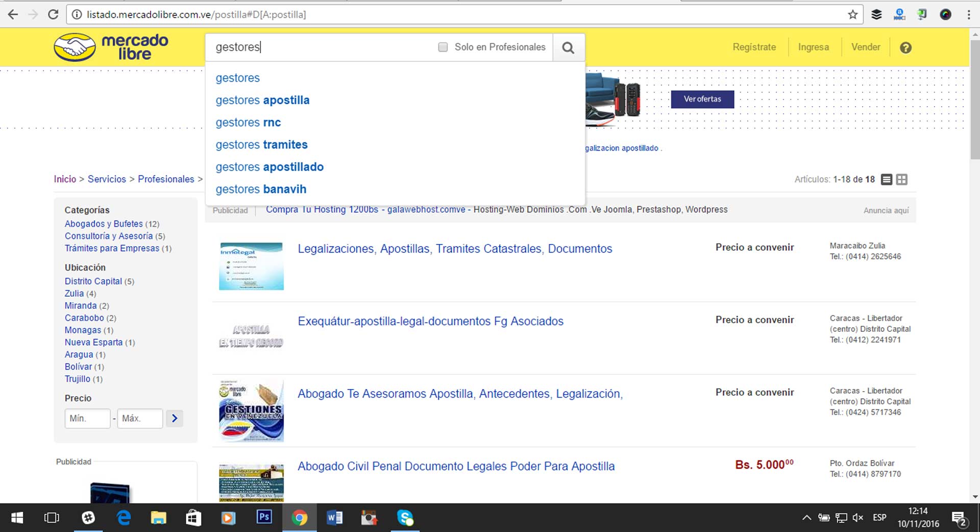Click the browser forward arrow
Image resolution: width=980 pixels, height=532 pixels.
(33, 14)
